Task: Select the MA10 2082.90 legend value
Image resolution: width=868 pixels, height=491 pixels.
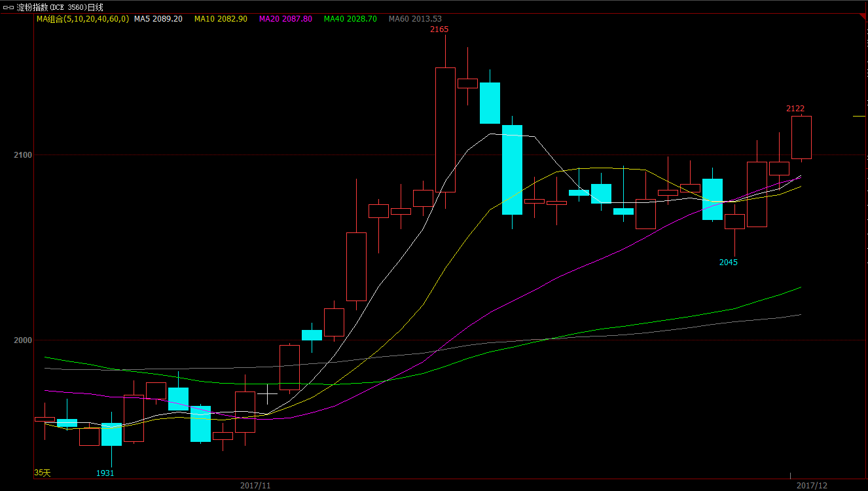Action: [x=221, y=19]
